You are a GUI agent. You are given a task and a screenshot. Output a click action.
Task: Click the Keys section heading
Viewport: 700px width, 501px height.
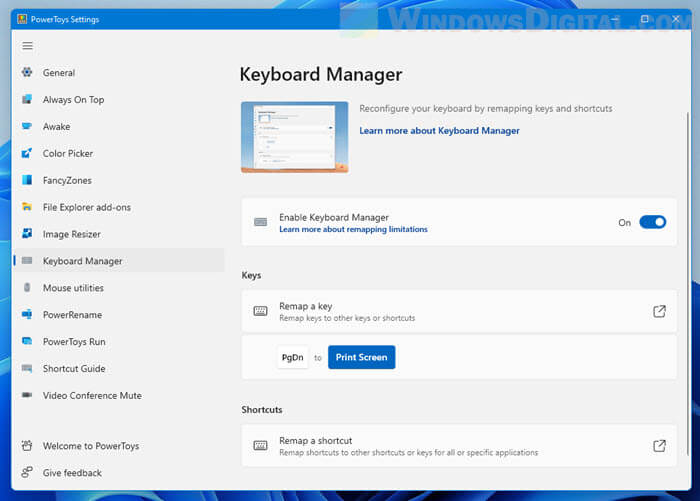pyautogui.click(x=251, y=276)
